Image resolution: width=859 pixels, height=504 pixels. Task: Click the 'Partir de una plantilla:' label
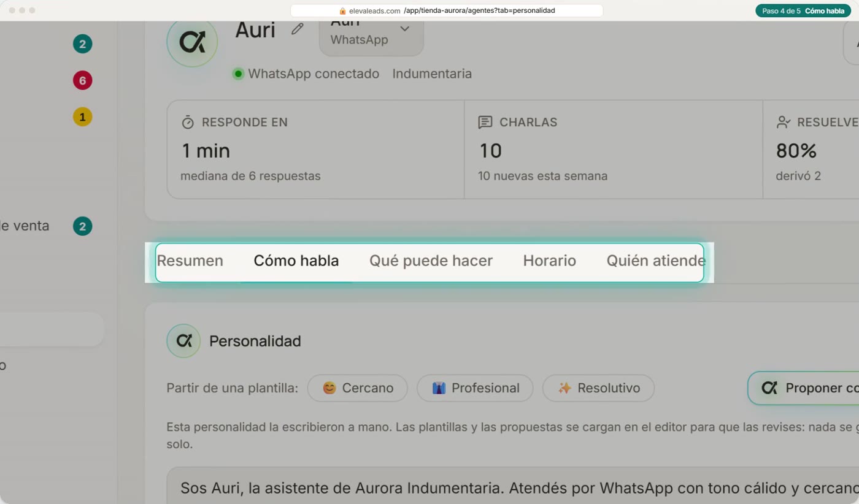point(232,388)
